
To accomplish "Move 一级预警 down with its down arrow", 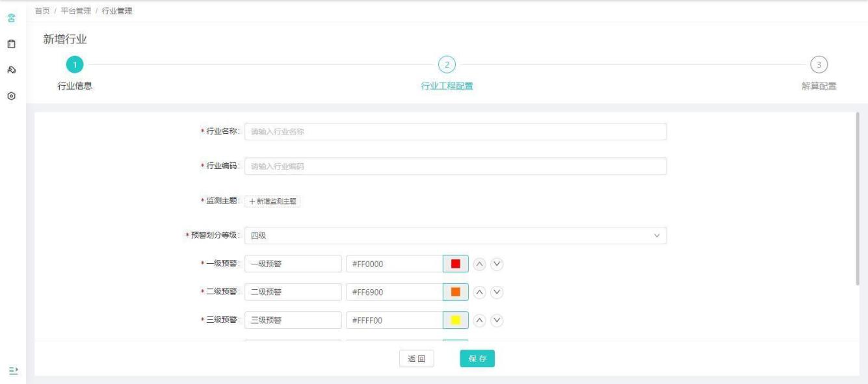I will click(x=497, y=264).
